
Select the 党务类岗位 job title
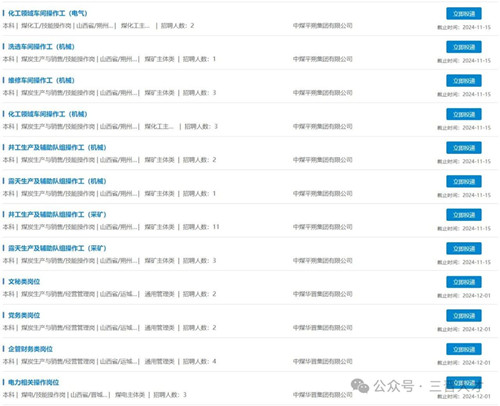24,315
